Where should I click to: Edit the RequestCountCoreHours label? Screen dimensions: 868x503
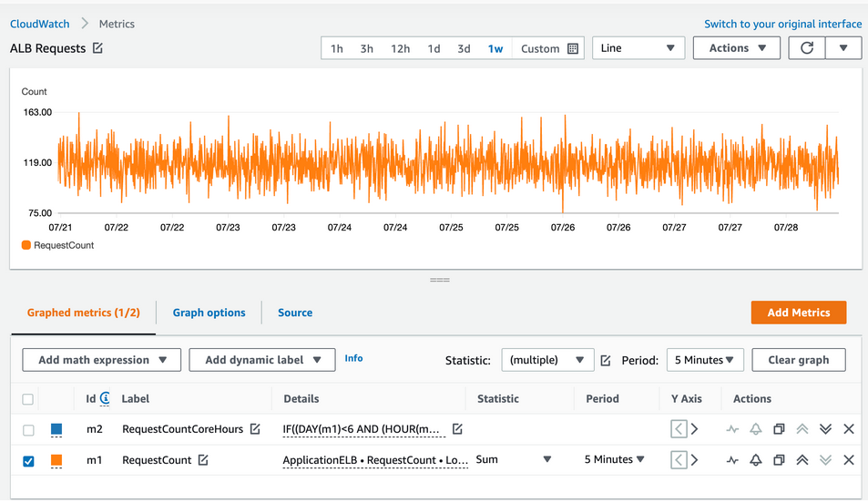pyautogui.click(x=255, y=429)
